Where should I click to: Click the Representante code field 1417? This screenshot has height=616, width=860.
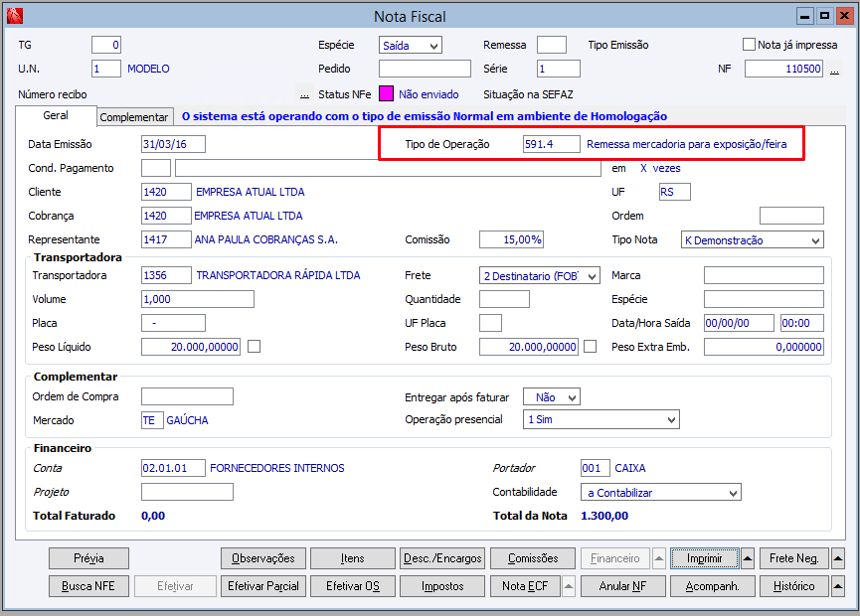click(166, 239)
